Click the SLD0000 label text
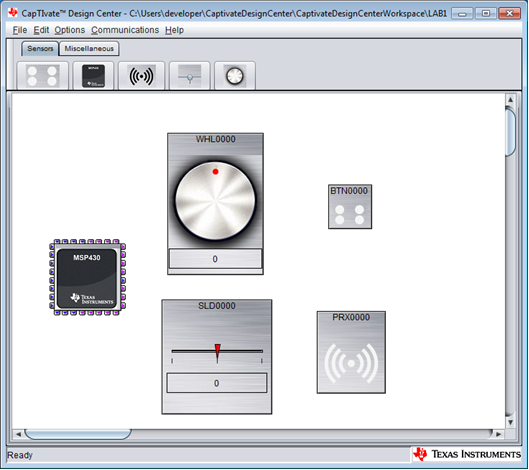The width and height of the screenshot is (529, 470). click(217, 306)
